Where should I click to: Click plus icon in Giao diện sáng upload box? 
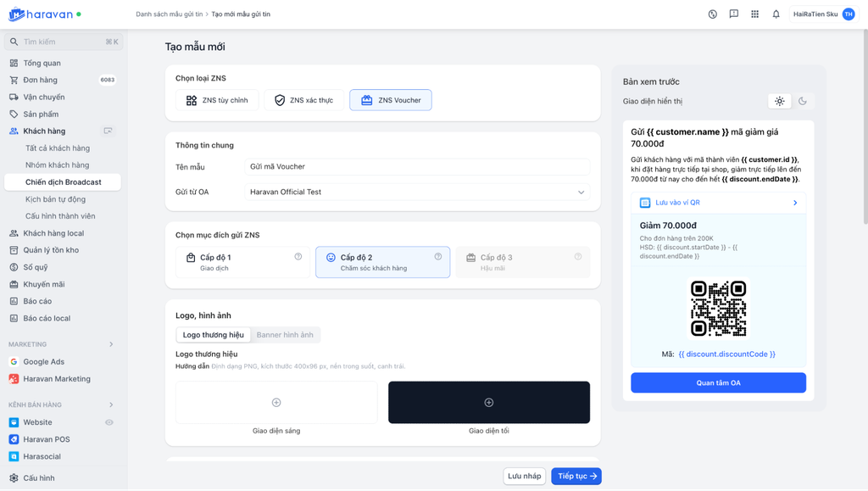tap(276, 402)
